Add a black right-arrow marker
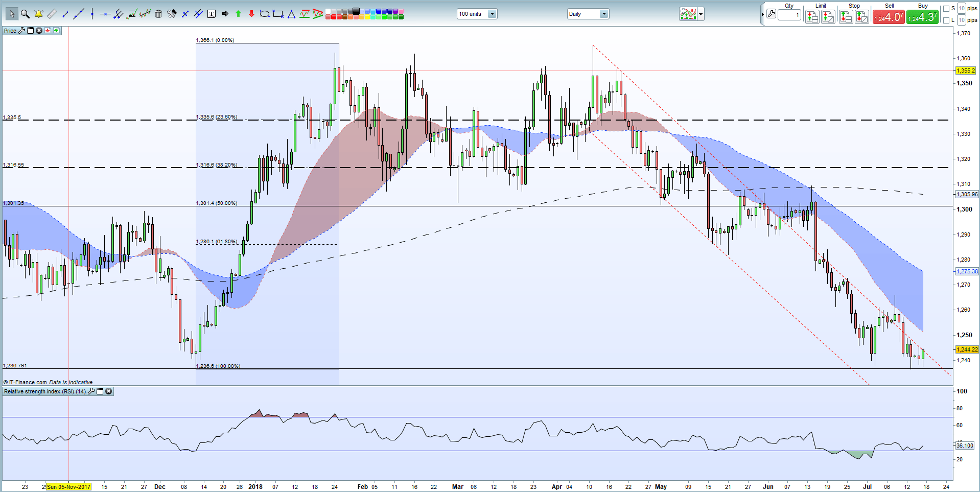The height and width of the screenshot is (492, 980). tap(225, 14)
